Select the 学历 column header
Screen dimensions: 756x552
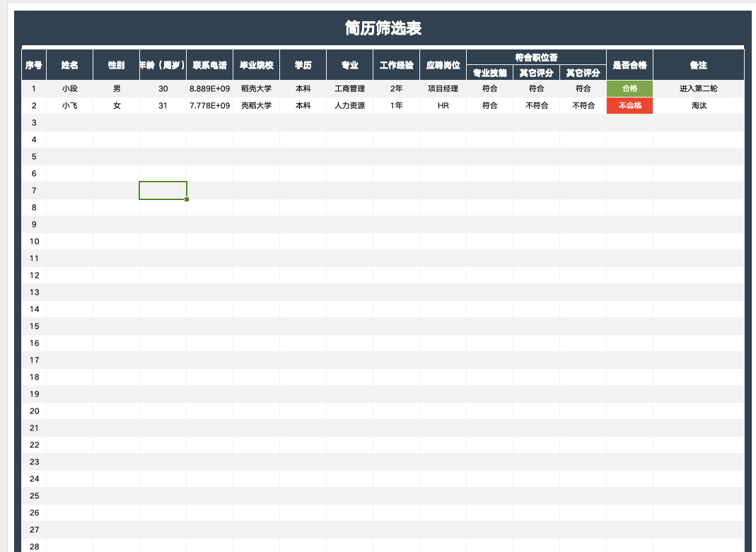tap(303, 65)
